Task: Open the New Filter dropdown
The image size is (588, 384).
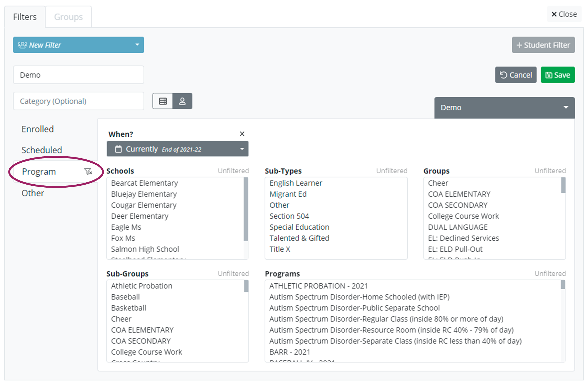Action: tap(78, 45)
